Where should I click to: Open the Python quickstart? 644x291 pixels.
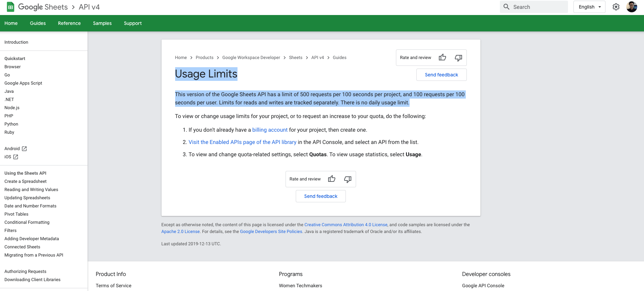pyautogui.click(x=11, y=124)
